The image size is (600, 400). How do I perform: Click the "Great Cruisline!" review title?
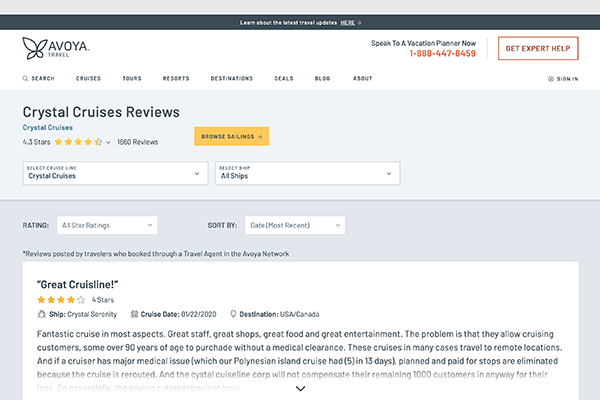78,284
